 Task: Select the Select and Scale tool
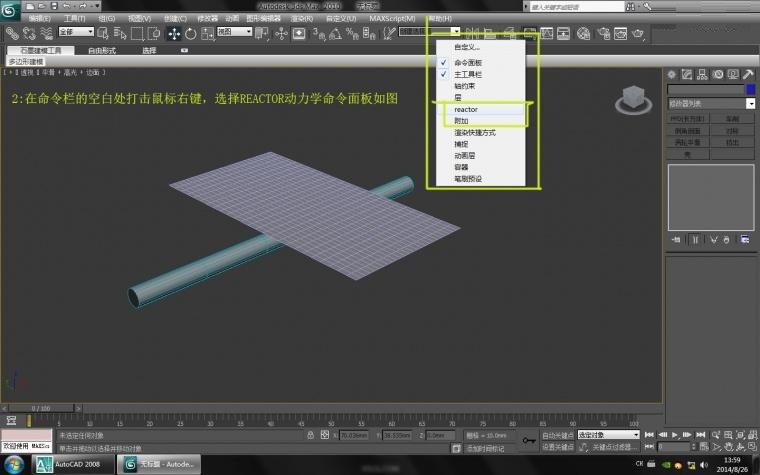click(207, 33)
